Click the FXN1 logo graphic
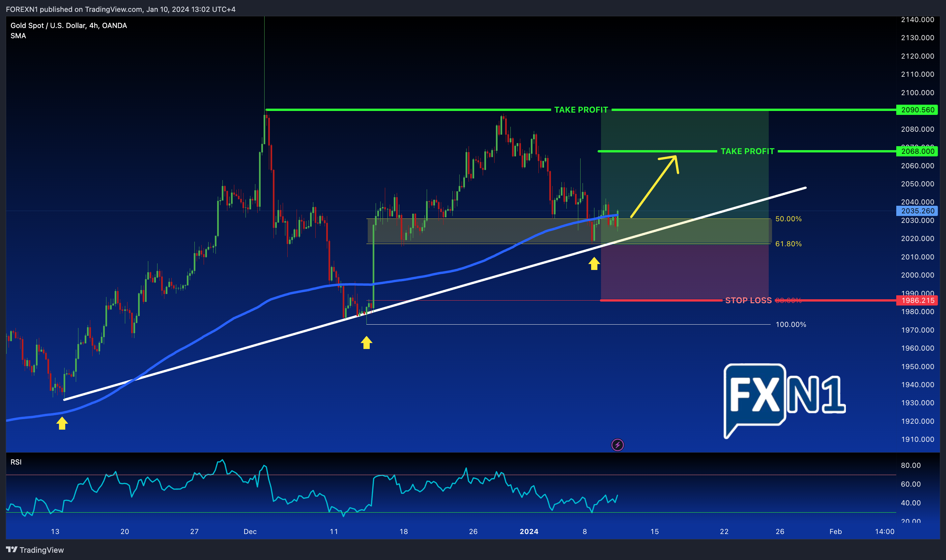The height and width of the screenshot is (560, 946). (784, 401)
